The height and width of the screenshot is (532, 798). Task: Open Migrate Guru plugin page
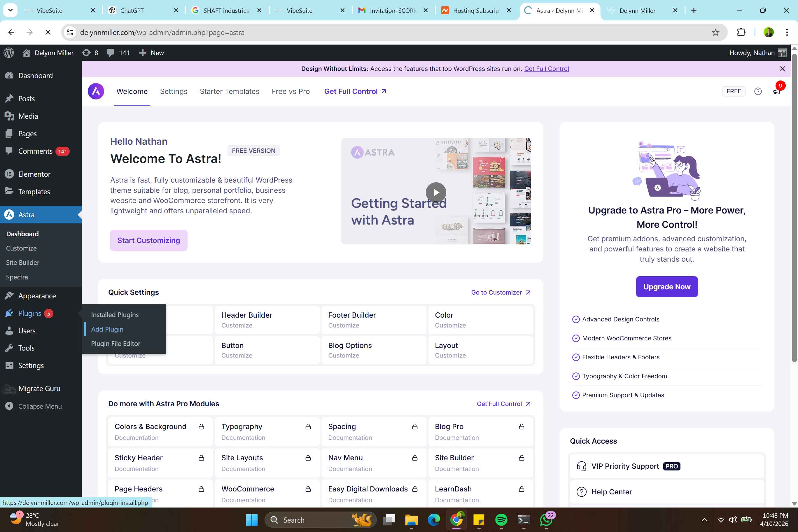pyautogui.click(x=39, y=389)
